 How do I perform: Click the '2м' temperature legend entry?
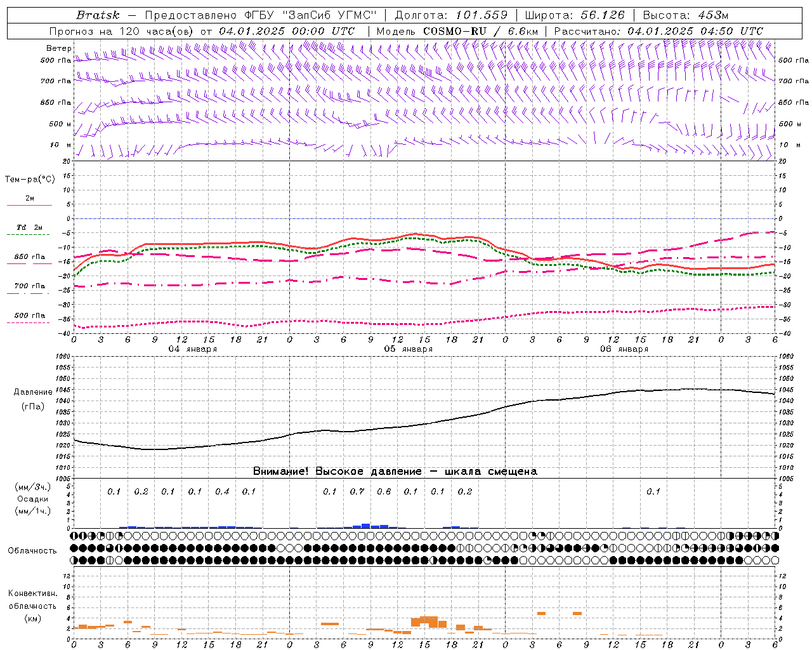click(x=30, y=198)
